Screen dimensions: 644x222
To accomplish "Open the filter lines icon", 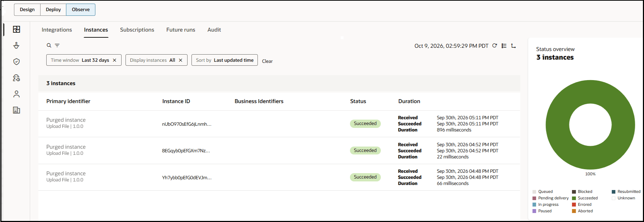I will pos(57,46).
